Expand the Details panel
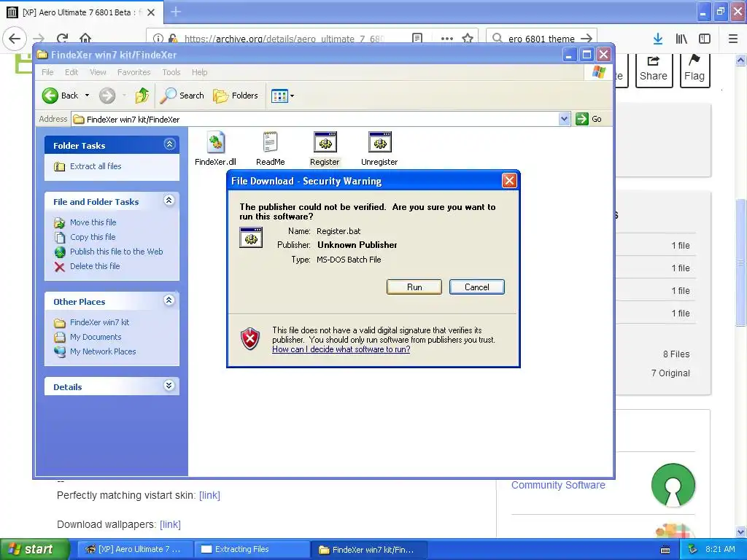747x560 pixels. click(x=169, y=386)
